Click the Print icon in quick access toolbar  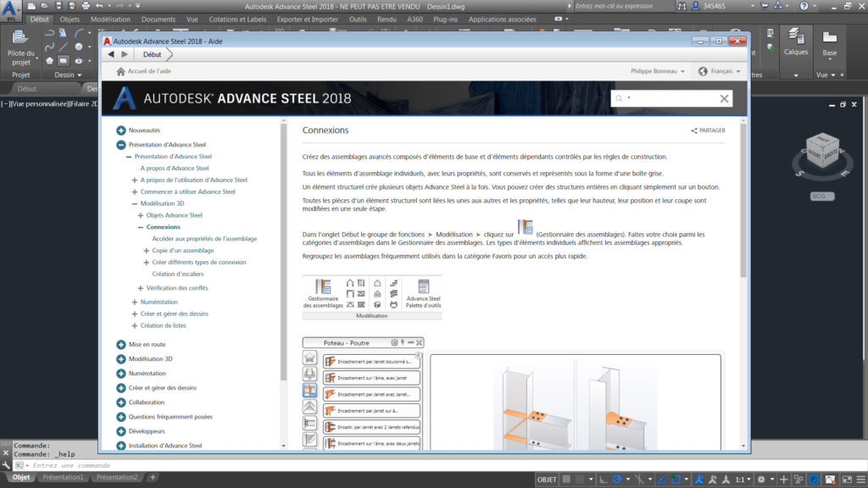tap(86, 6)
